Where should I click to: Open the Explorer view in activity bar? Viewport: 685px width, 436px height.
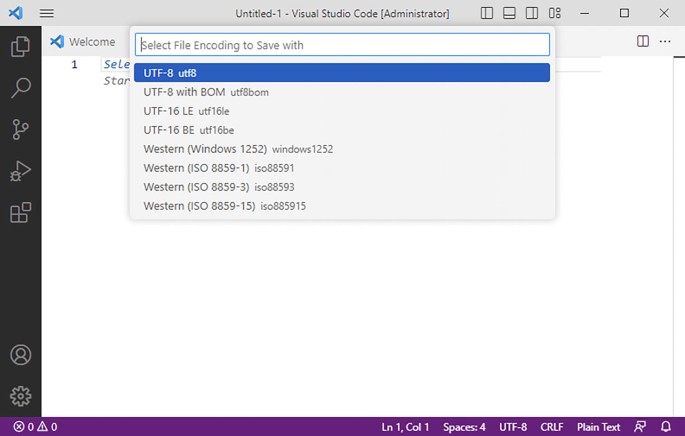click(x=20, y=46)
